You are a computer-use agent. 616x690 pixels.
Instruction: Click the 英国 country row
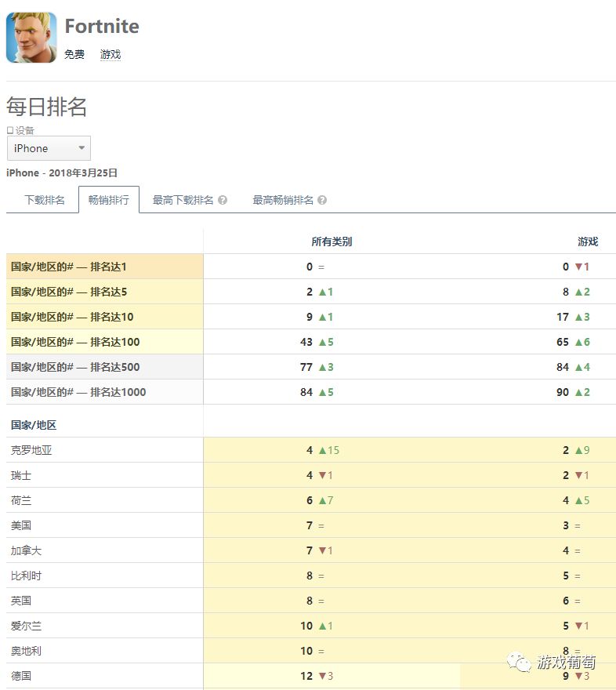[311, 601]
